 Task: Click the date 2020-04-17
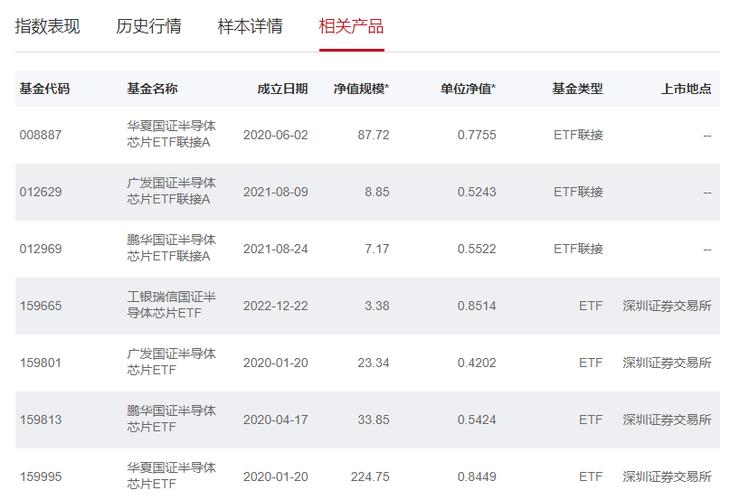pos(276,420)
